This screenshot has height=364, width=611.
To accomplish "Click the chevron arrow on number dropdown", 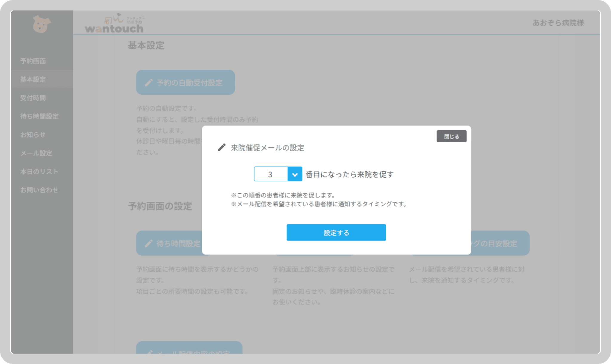I will pos(294,175).
